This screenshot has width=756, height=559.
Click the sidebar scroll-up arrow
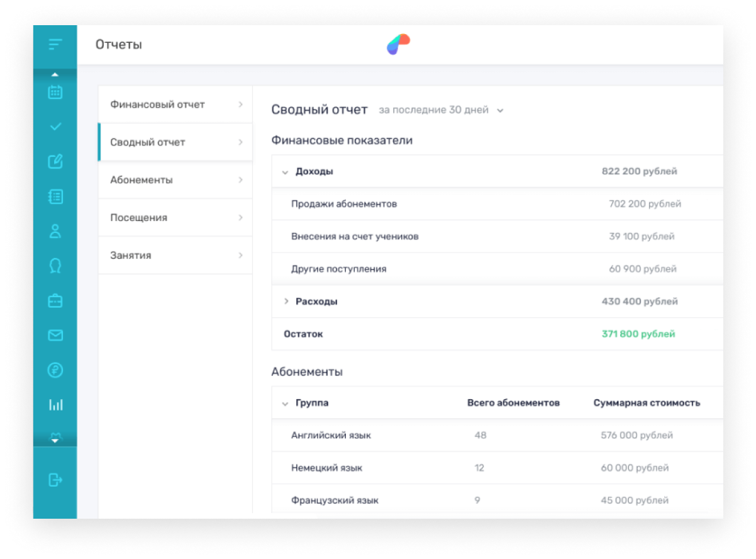(x=55, y=75)
